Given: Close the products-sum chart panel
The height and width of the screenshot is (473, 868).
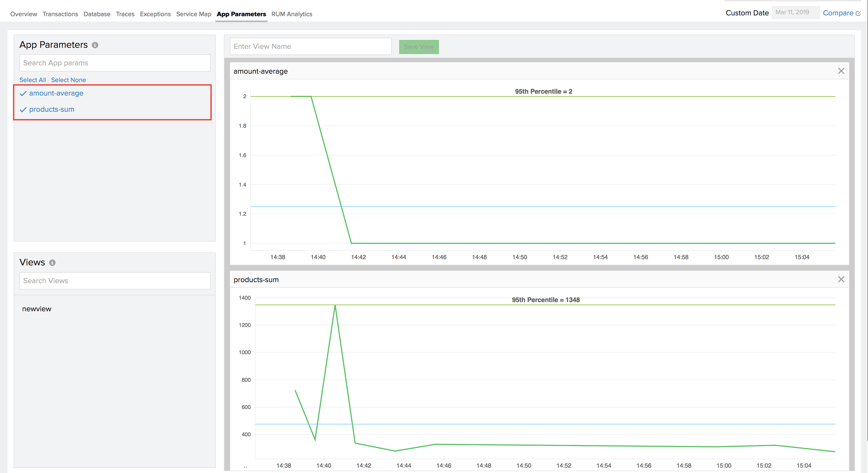Looking at the screenshot, I should click(x=841, y=279).
